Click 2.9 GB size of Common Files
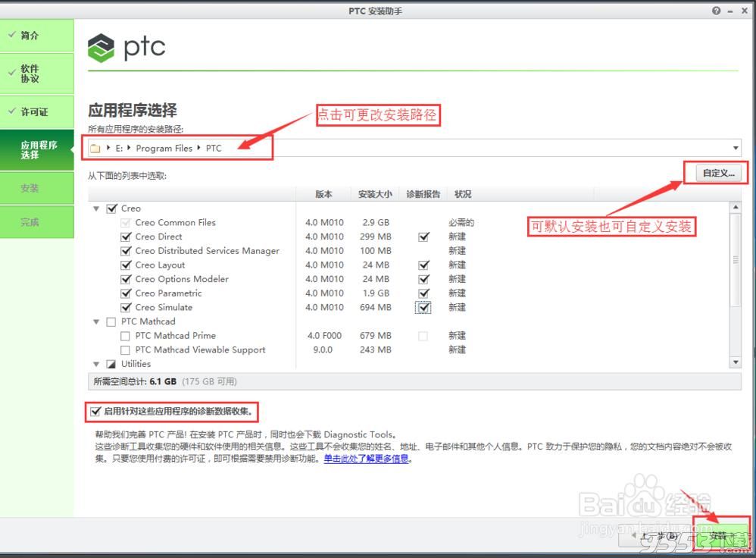The width and height of the screenshot is (756, 558). pos(376,223)
